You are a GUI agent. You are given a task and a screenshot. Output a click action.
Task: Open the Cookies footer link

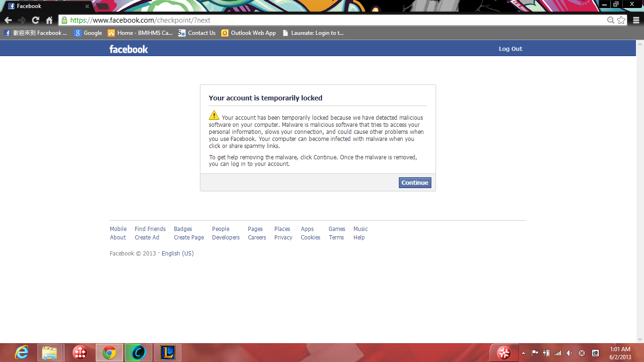click(x=311, y=238)
